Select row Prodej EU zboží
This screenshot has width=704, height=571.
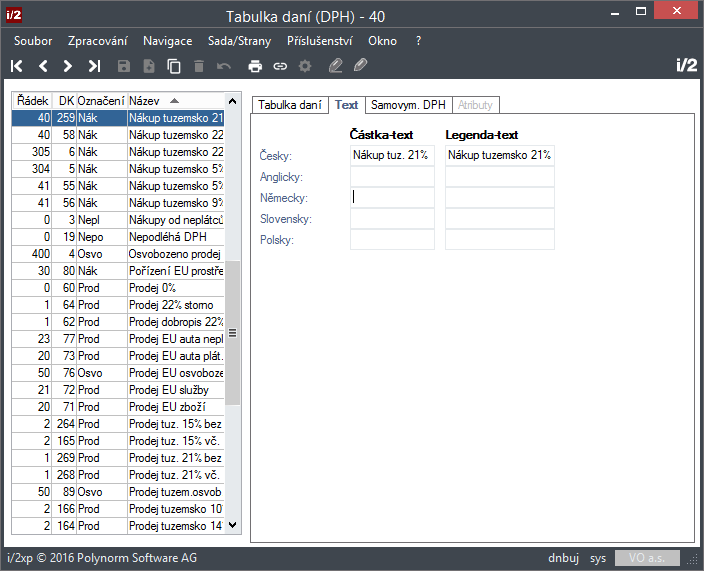click(x=118, y=407)
